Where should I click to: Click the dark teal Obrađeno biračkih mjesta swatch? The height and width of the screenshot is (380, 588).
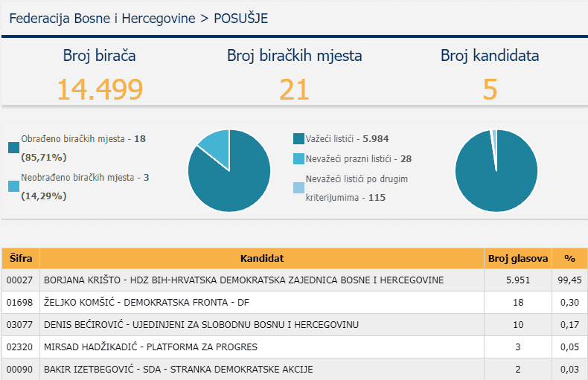click(13, 147)
